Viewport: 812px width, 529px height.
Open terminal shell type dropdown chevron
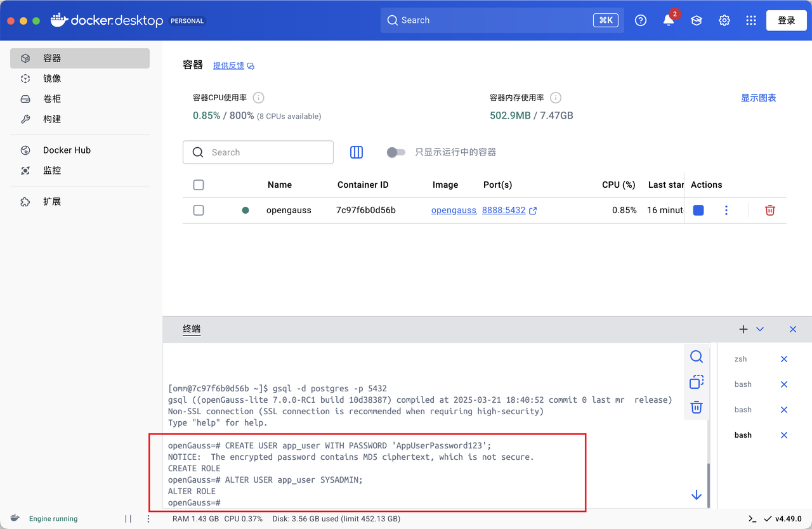pos(759,329)
